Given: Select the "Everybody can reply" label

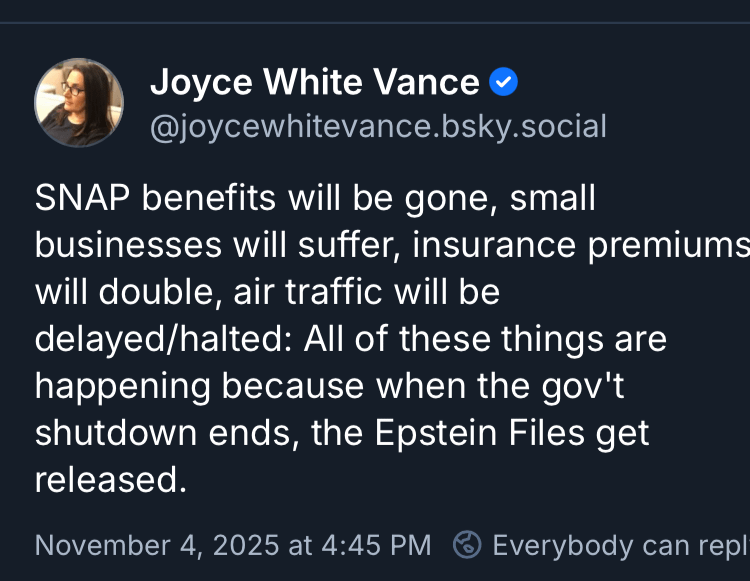Looking at the screenshot, I should [x=620, y=545].
